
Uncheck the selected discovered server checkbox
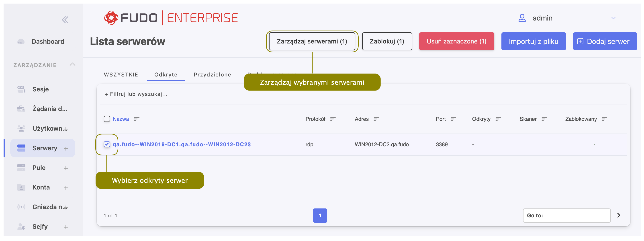tap(107, 144)
